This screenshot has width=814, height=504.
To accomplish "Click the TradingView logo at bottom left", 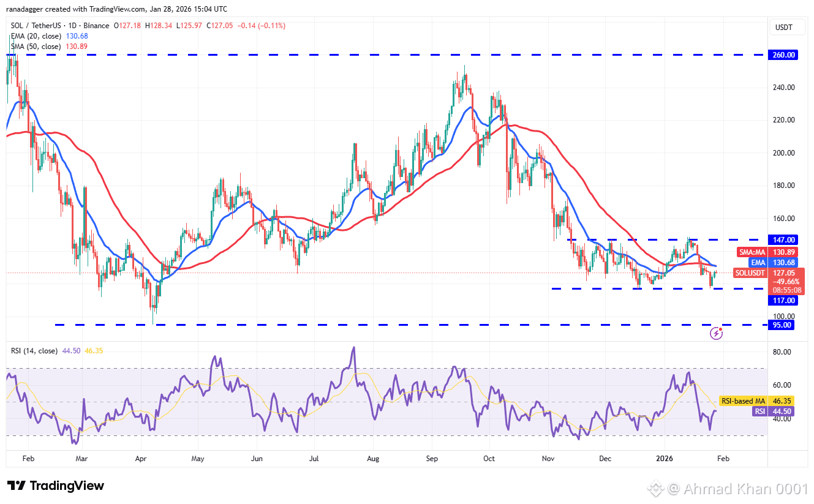I will 56,486.
